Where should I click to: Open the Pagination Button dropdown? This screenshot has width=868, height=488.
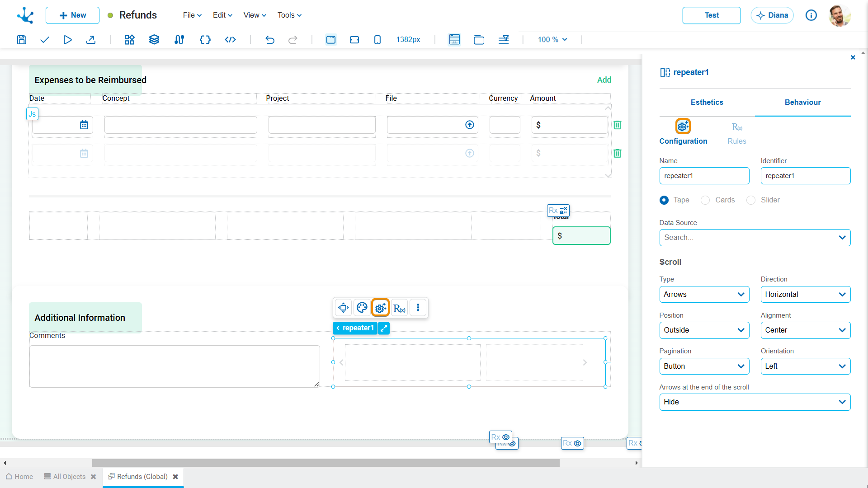click(x=704, y=366)
